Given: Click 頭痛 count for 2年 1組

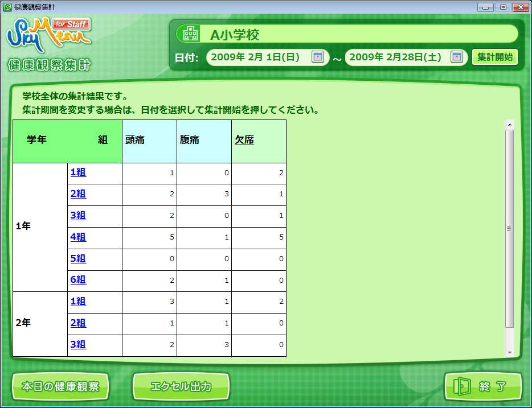Looking at the screenshot, I should click(x=149, y=302).
